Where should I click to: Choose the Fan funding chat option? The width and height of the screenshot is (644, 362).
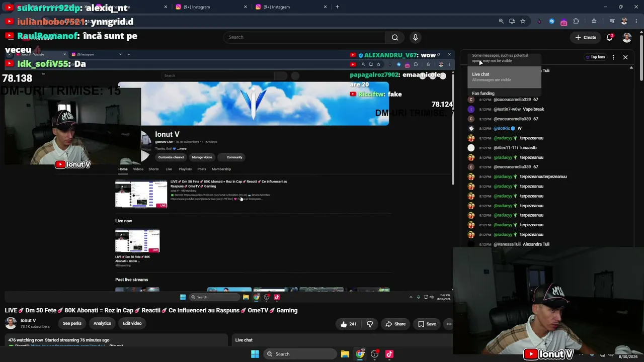click(504, 93)
